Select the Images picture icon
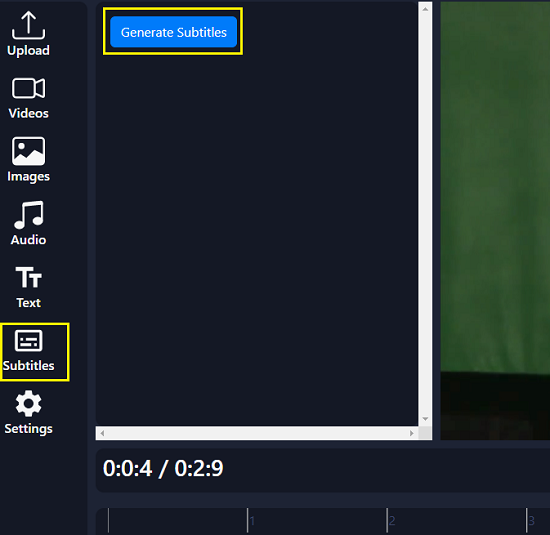The height and width of the screenshot is (535, 550). [x=28, y=151]
